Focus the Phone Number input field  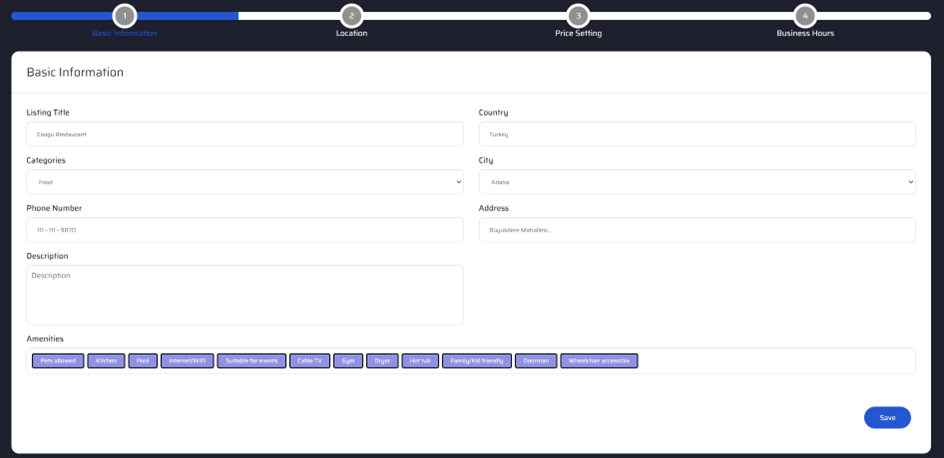click(x=245, y=230)
